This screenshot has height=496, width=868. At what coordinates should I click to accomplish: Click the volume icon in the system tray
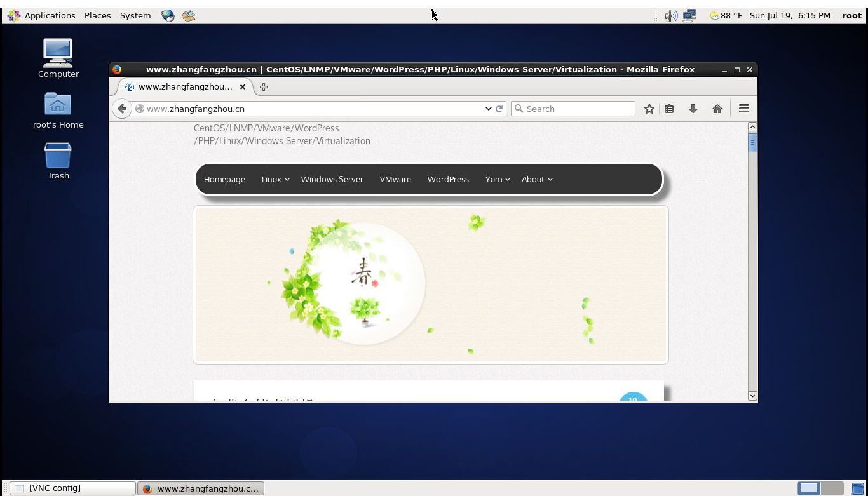click(670, 15)
